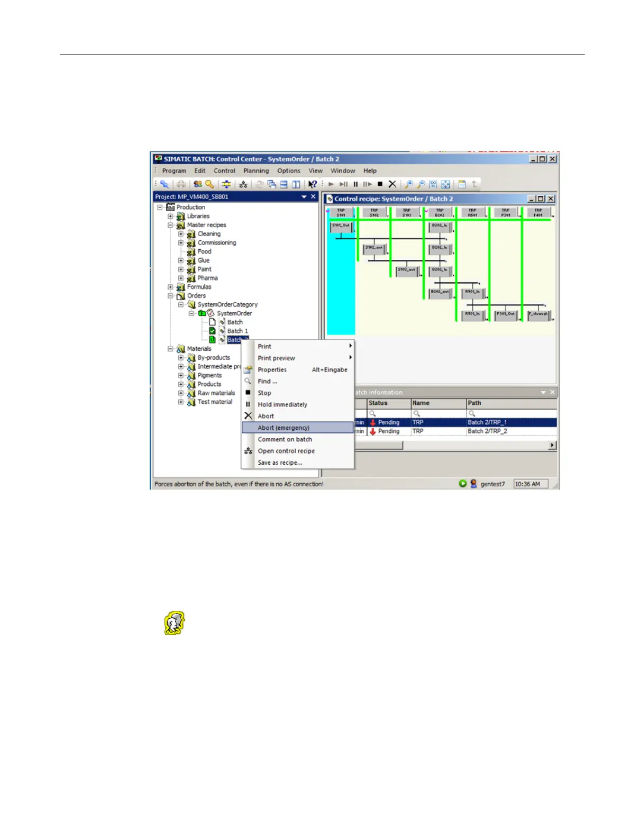
Task: Click the fit to window toolbar icon
Action: pyautogui.click(x=445, y=184)
